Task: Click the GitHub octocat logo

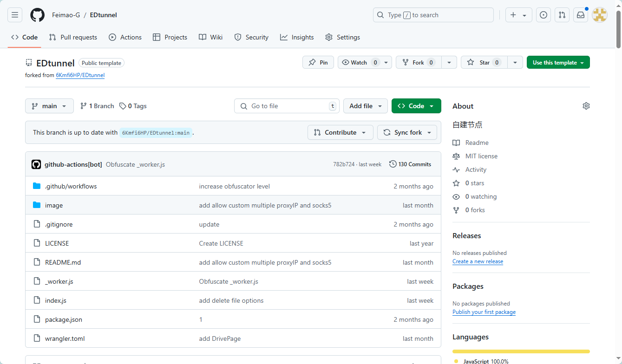Action: pyautogui.click(x=38, y=15)
